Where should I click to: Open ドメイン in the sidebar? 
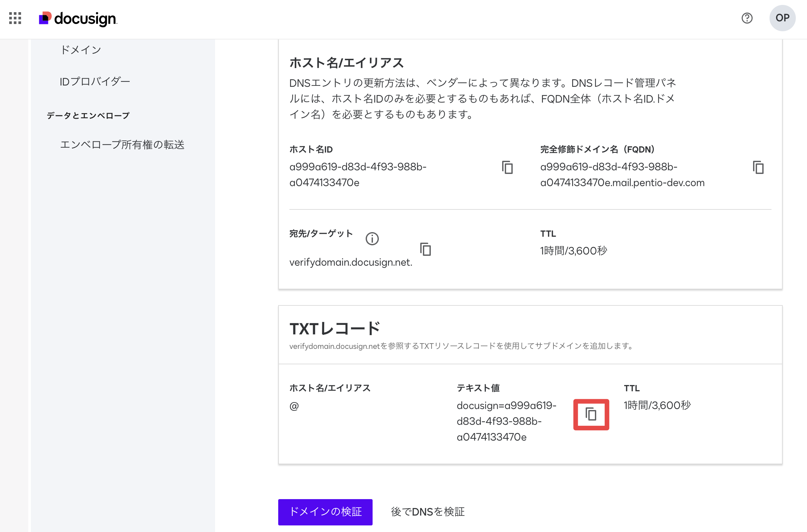coord(81,50)
